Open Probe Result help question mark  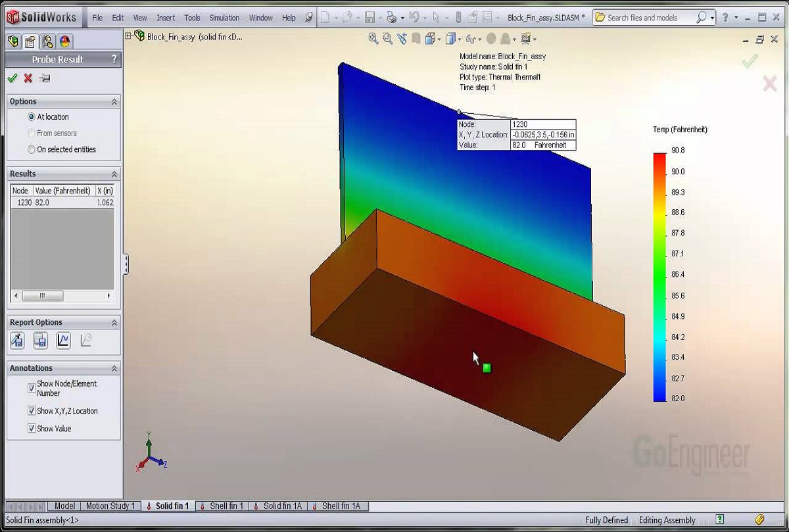[114, 59]
